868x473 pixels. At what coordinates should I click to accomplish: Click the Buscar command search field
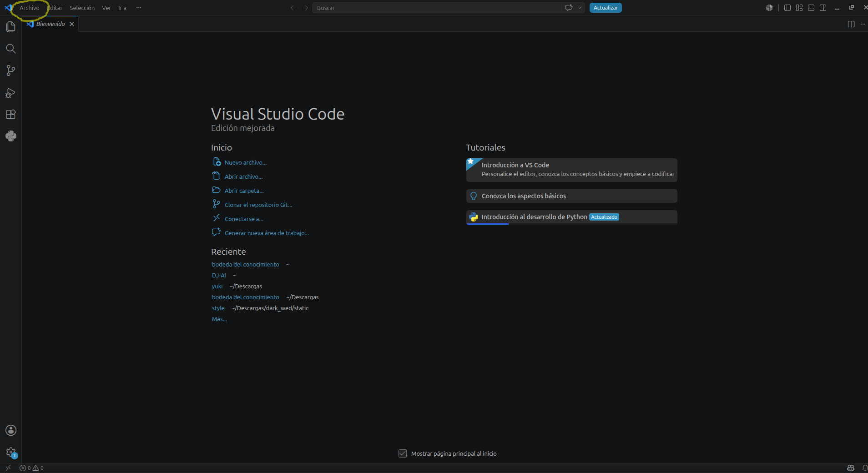tap(437, 8)
